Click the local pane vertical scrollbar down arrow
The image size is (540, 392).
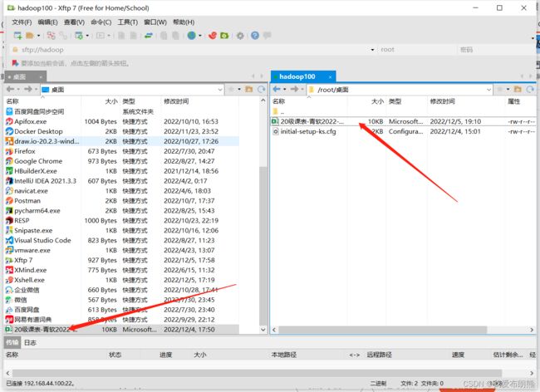(263, 330)
